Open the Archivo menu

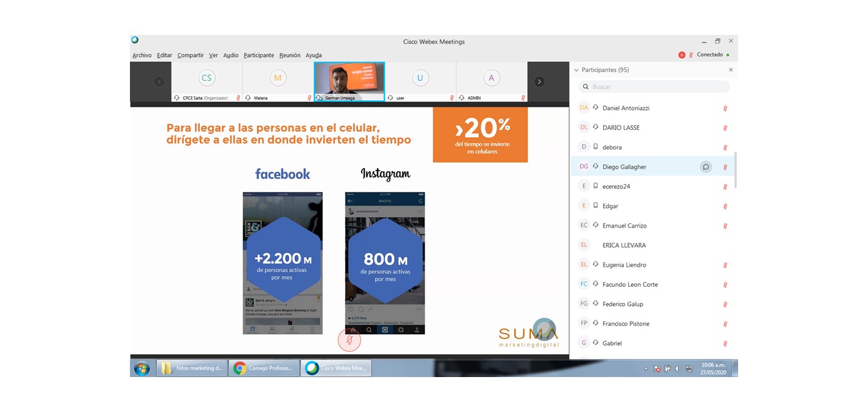[x=142, y=55]
